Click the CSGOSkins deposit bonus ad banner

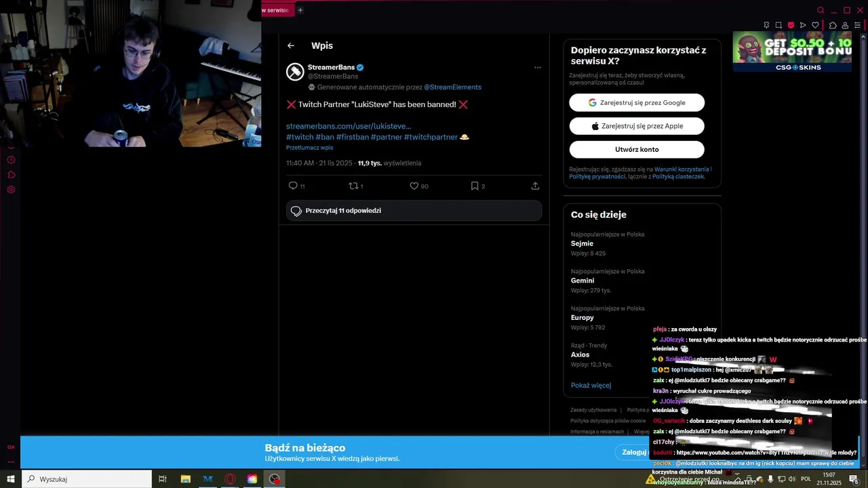click(x=792, y=52)
